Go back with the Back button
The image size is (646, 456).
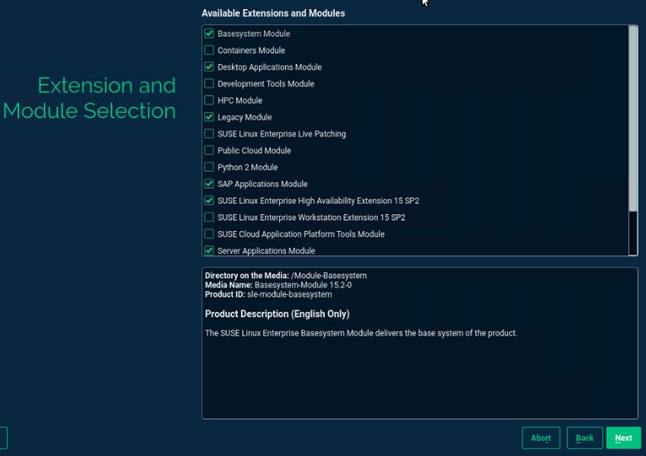[584, 438]
